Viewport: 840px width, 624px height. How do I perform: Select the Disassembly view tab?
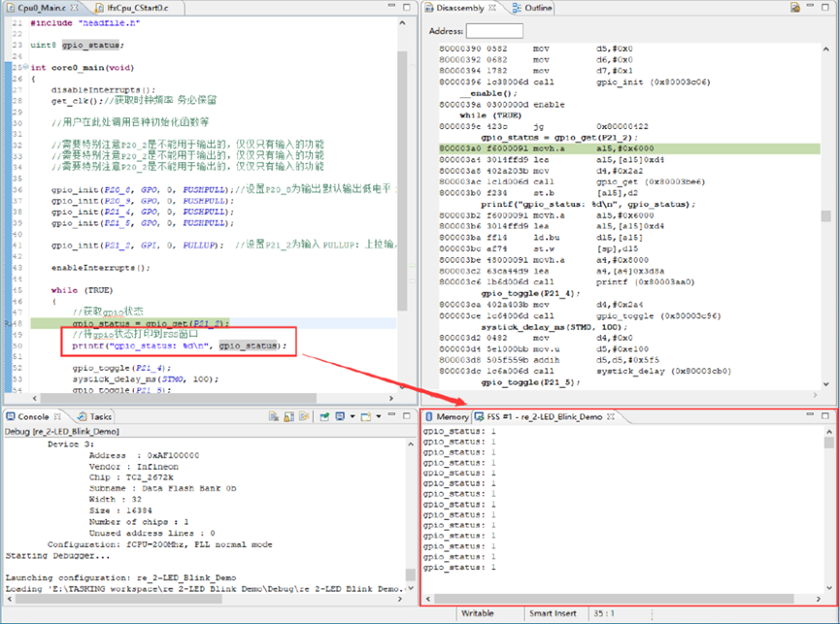tap(459, 8)
